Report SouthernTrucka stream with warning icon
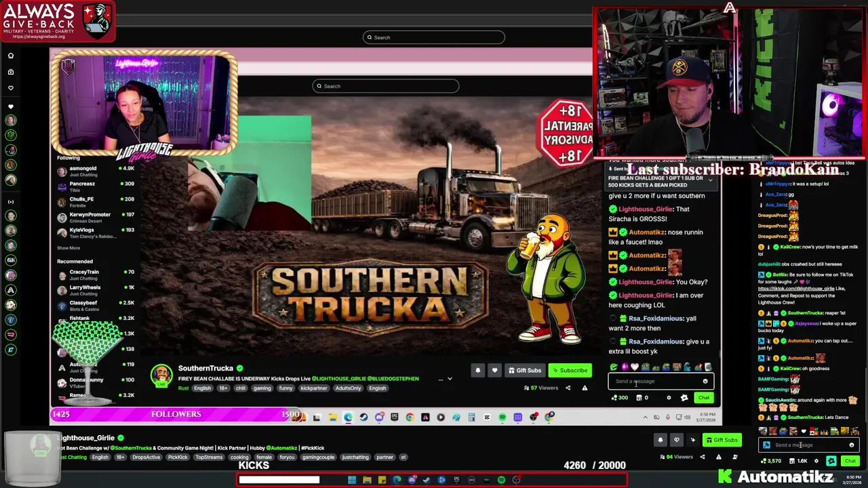Image resolution: width=868 pixels, height=488 pixels. [x=585, y=388]
